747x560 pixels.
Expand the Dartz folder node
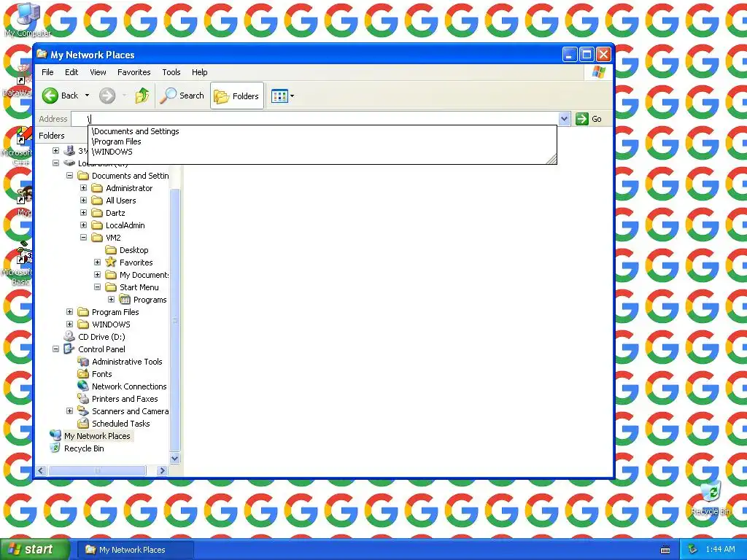pyautogui.click(x=83, y=213)
